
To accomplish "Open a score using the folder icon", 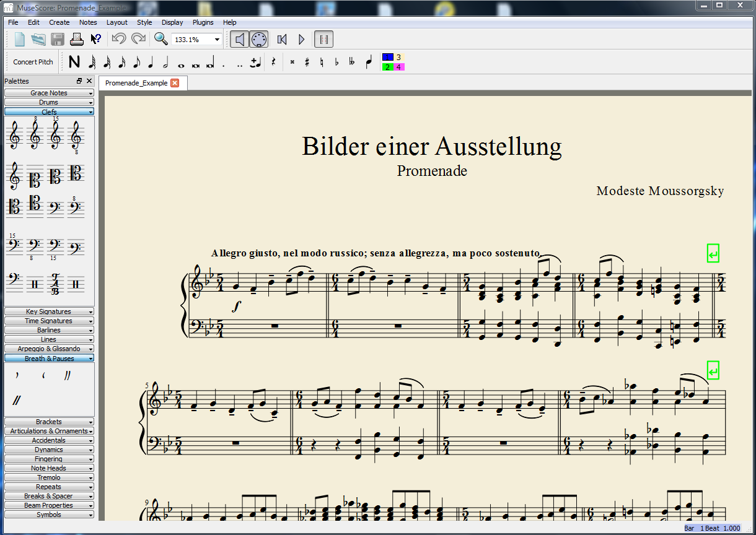I will (x=38, y=40).
